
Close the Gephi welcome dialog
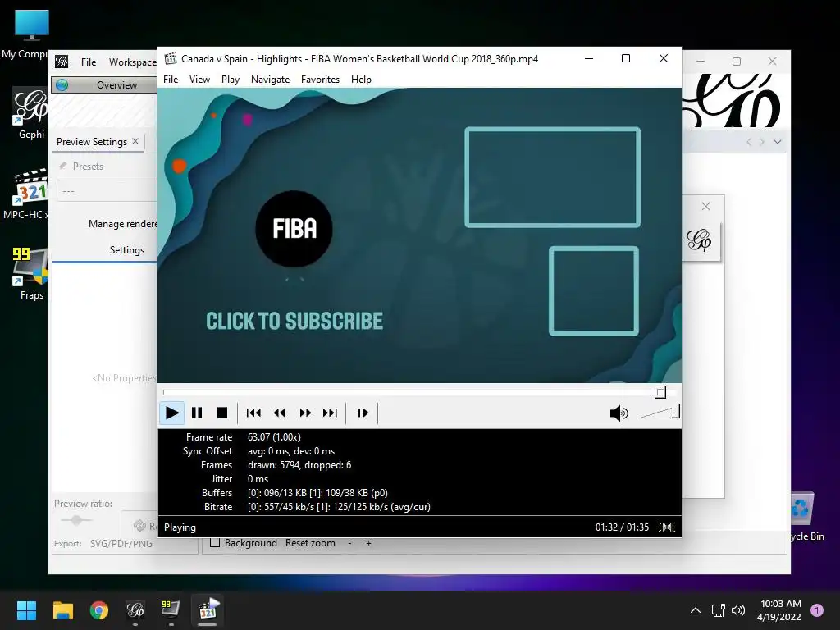click(706, 206)
